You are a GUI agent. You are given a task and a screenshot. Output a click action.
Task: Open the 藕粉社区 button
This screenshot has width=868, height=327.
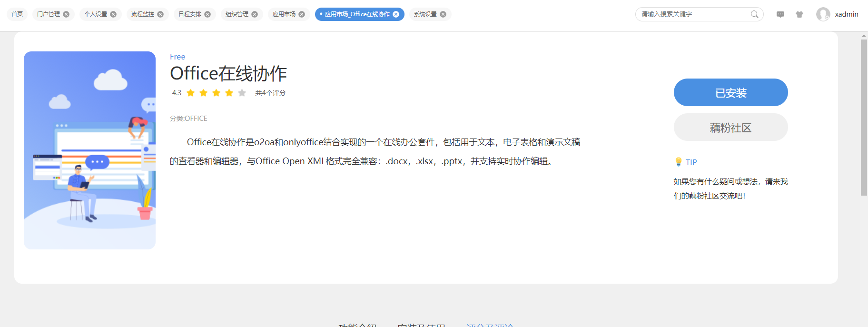click(x=731, y=127)
